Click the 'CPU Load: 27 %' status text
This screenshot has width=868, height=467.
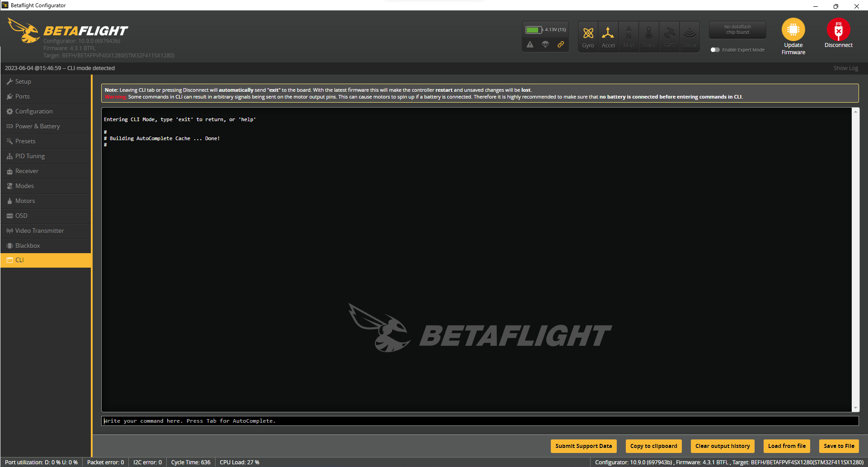[239, 462]
